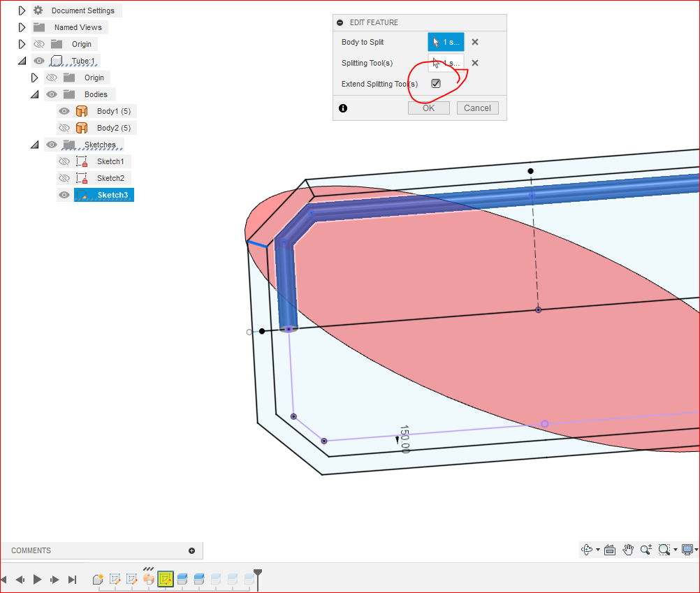Hide the Tube:1 component
This screenshot has height=593, width=700.
tap(39, 61)
